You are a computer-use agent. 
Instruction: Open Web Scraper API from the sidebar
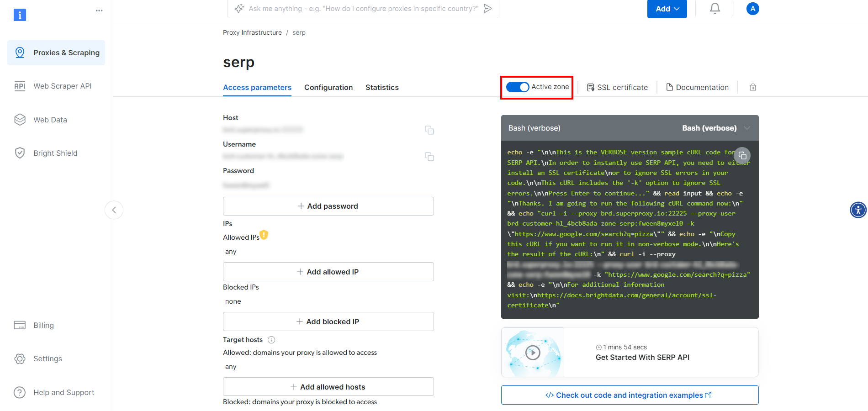coord(62,86)
